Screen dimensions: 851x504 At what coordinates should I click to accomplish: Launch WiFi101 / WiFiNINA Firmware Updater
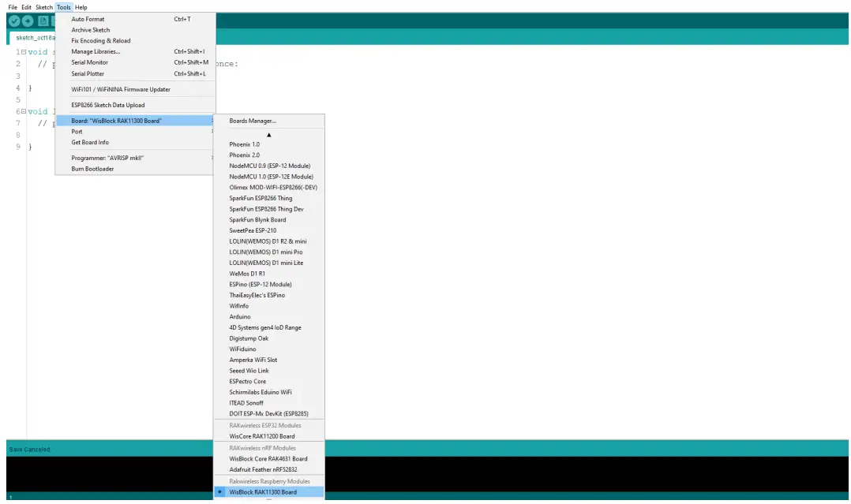[x=135, y=89]
